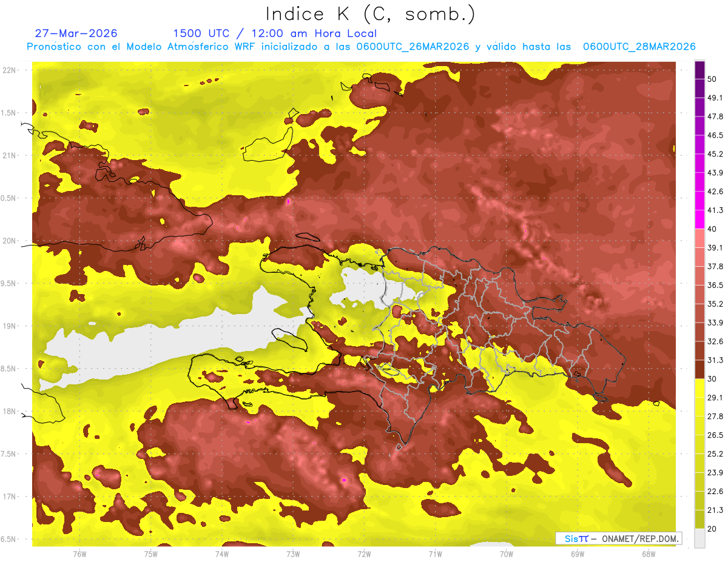Screen dimensions: 728x562
Task: Click the 72W longitude axis label
Action: tap(364, 554)
